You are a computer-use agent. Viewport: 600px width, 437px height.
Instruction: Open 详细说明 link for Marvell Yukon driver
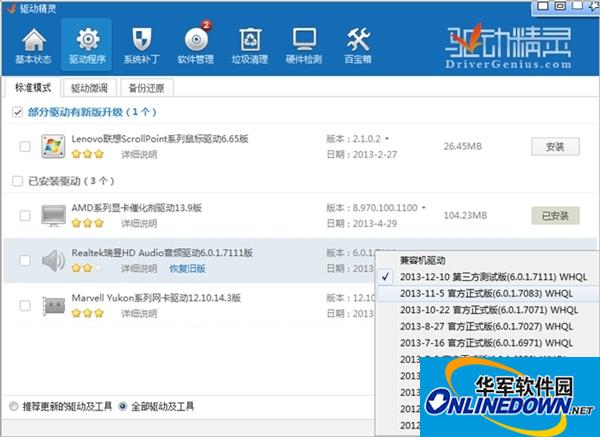[x=139, y=313]
